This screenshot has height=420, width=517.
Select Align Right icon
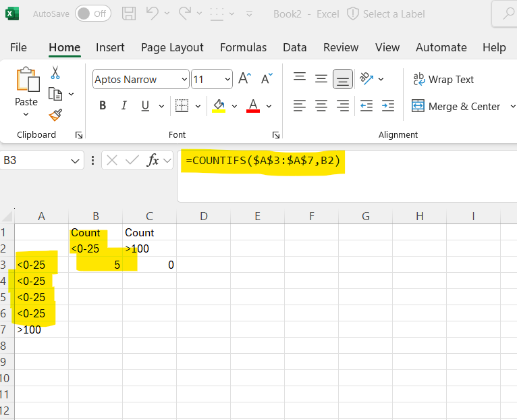pyautogui.click(x=343, y=106)
